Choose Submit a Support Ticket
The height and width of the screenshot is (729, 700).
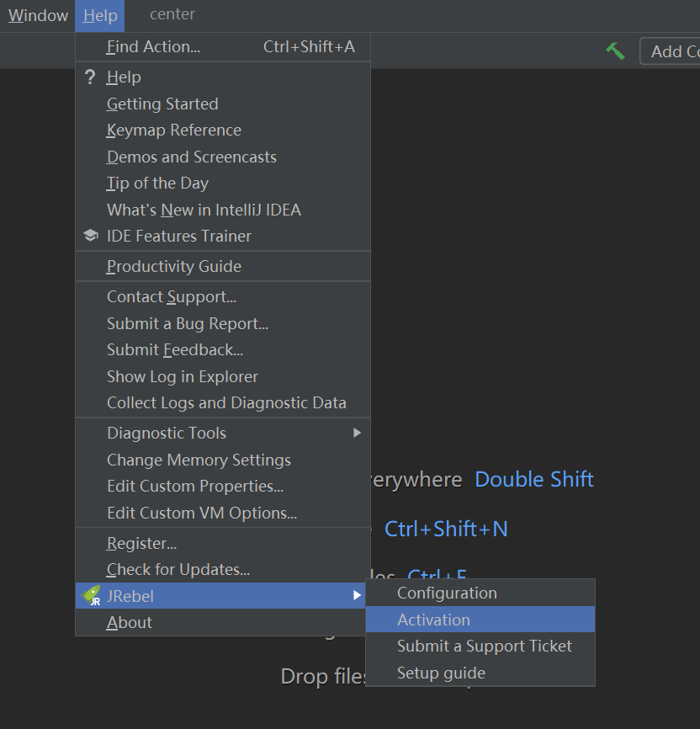tap(480, 646)
